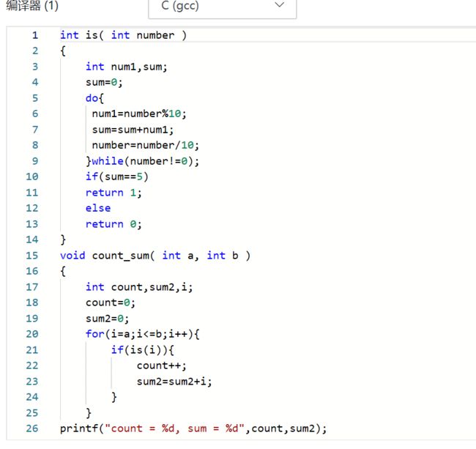Click line 'int num1,sum;'
This screenshot has width=476, height=449.
126,67
